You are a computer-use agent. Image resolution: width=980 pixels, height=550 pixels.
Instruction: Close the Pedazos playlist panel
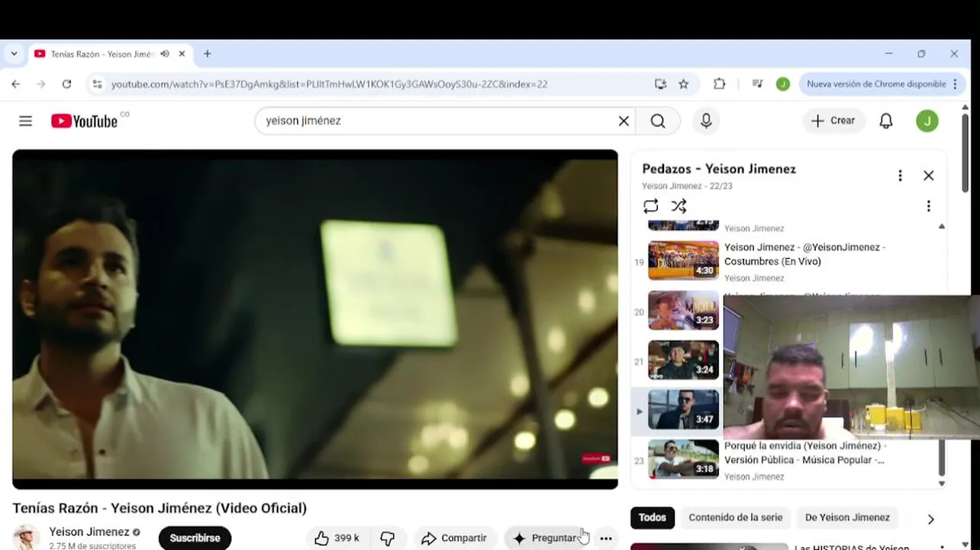(x=928, y=176)
